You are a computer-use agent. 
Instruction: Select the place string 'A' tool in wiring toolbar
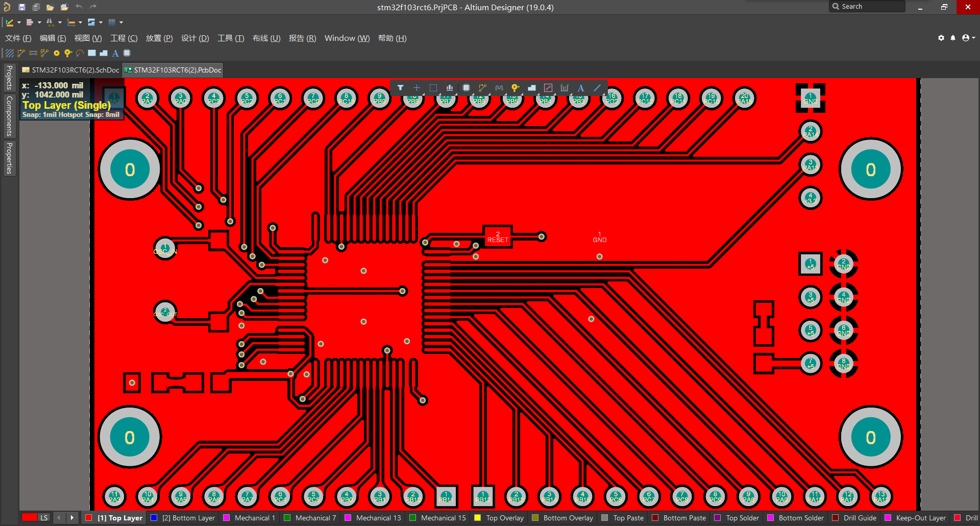click(115, 53)
